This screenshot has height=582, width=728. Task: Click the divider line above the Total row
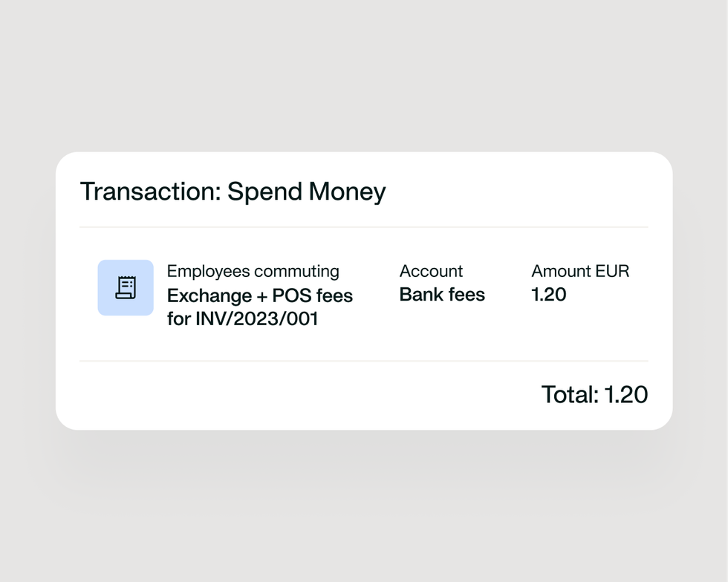tap(364, 361)
